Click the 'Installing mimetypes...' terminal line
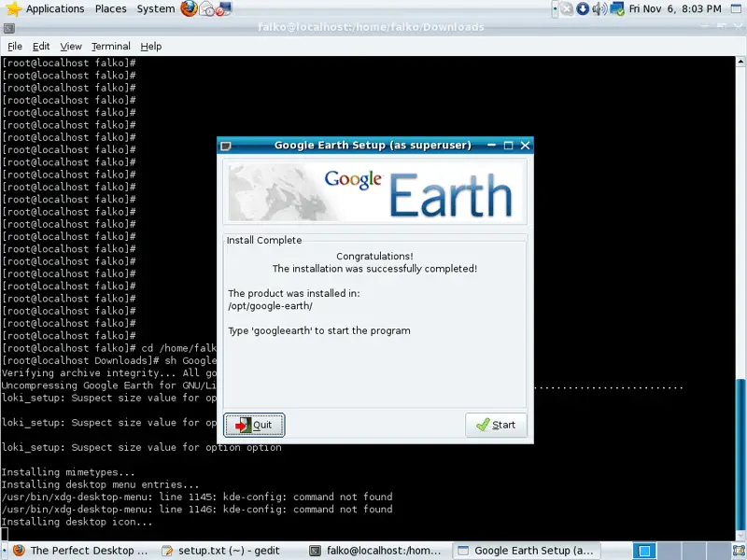This screenshot has width=747, height=560. pyautogui.click(x=67, y=472)
